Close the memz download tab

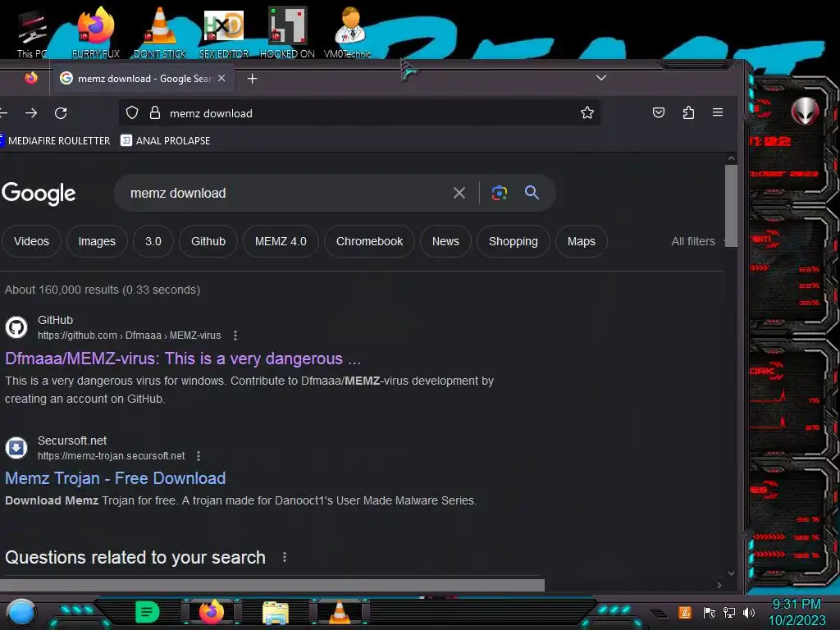[x=221, y=78]
